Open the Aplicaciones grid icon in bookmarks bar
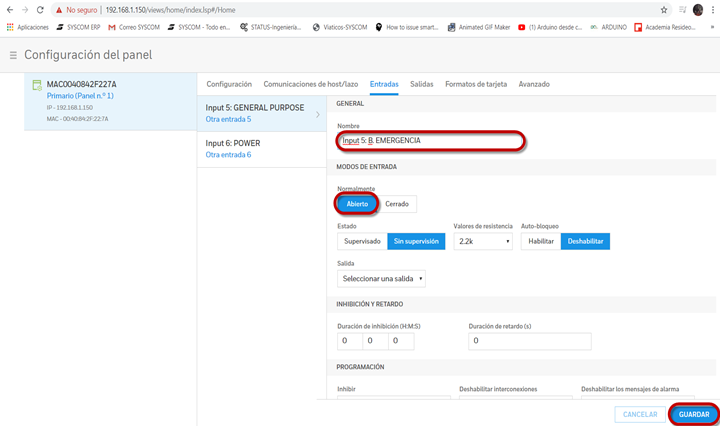 coord(10,28)
